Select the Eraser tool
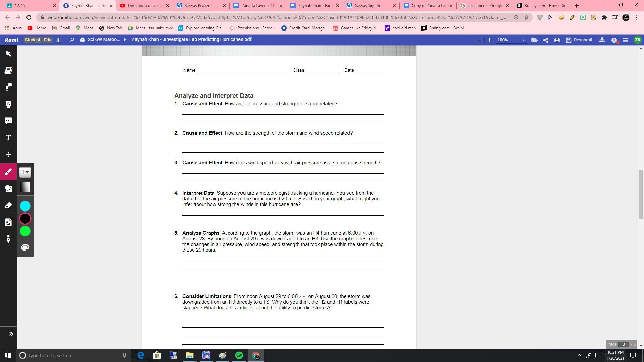Viewport: 644px width, 362px height. coord(8,205)
